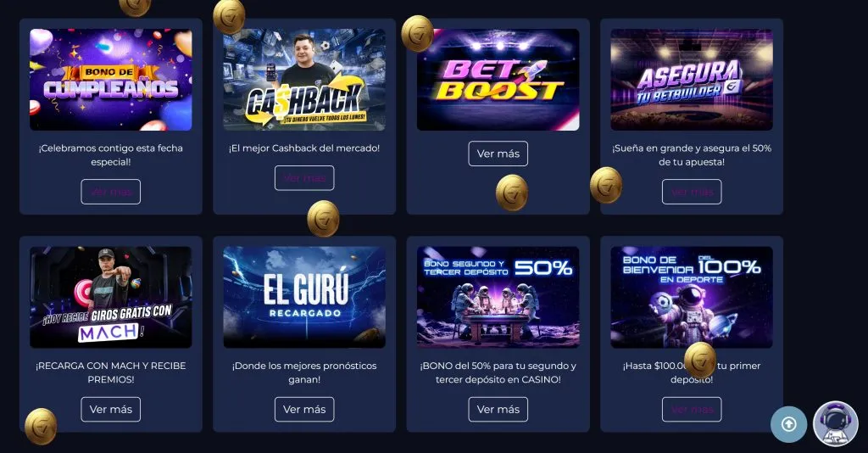Click Ver más under El Gurú Recargado
Viewport: 868px width, 453px height.
click(304, 409)
